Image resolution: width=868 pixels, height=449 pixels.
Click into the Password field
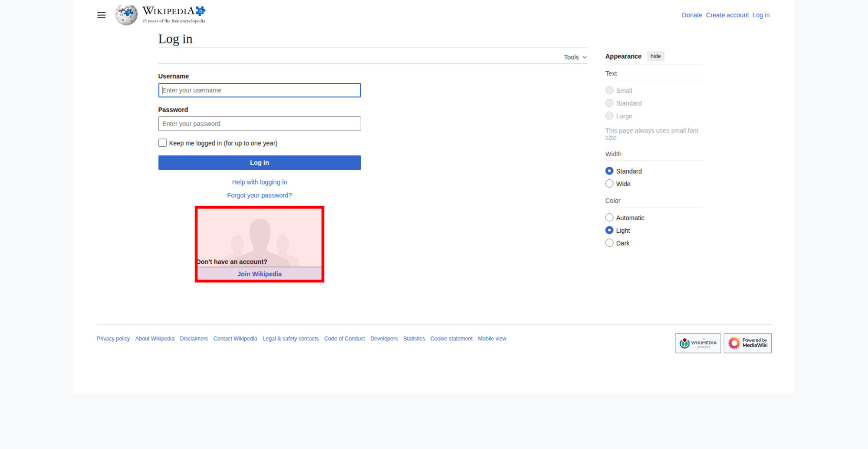point(260,124)
